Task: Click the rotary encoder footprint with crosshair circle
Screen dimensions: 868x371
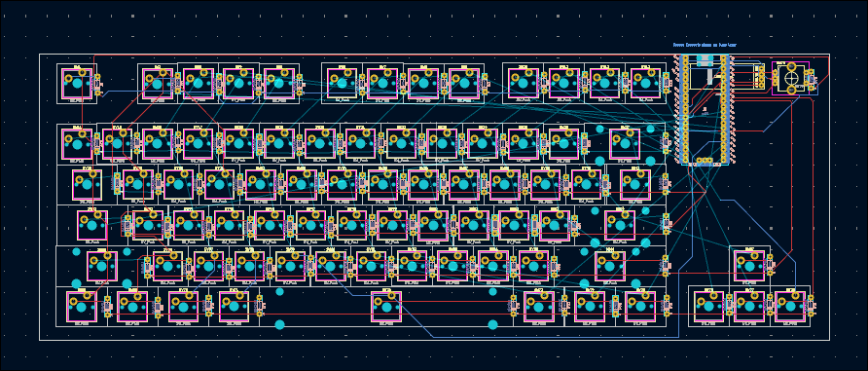Action: 790,78
